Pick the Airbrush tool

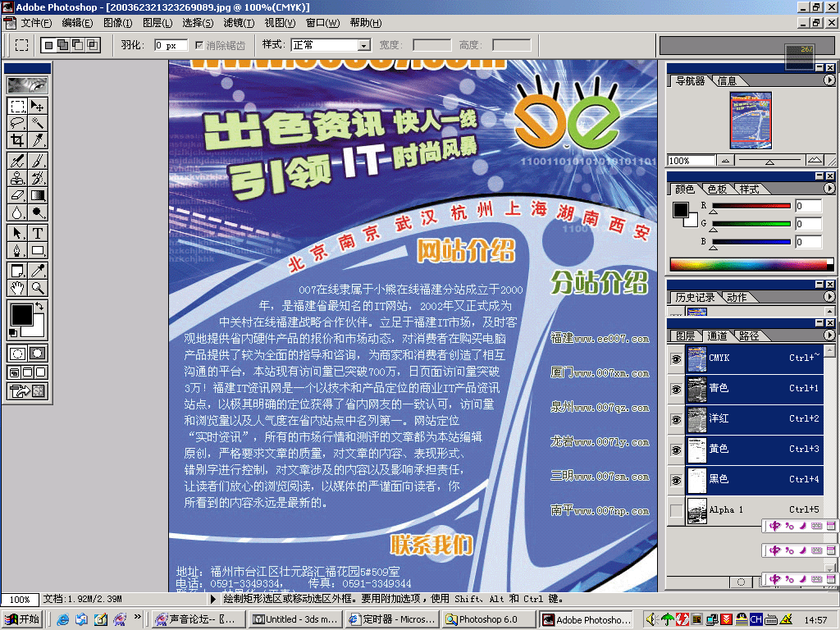coord(18,161)
